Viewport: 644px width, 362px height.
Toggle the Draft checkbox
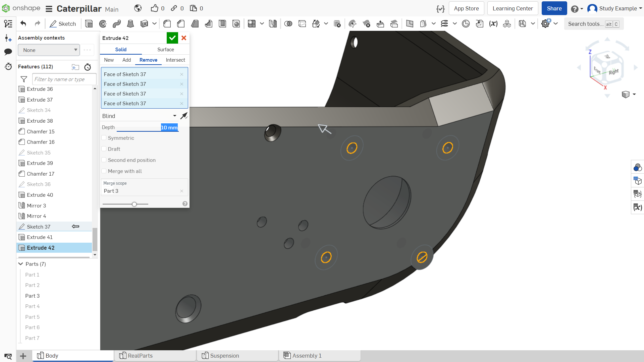tap(104, 149)
